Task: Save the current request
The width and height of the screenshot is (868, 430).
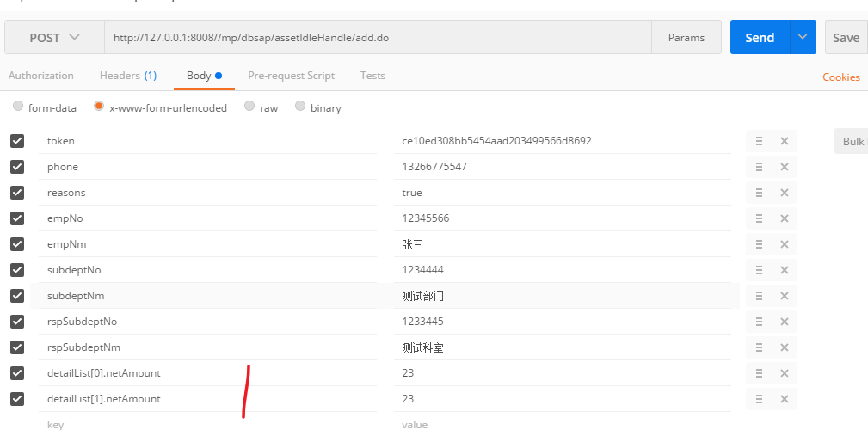Action: [x=846, y=37]
